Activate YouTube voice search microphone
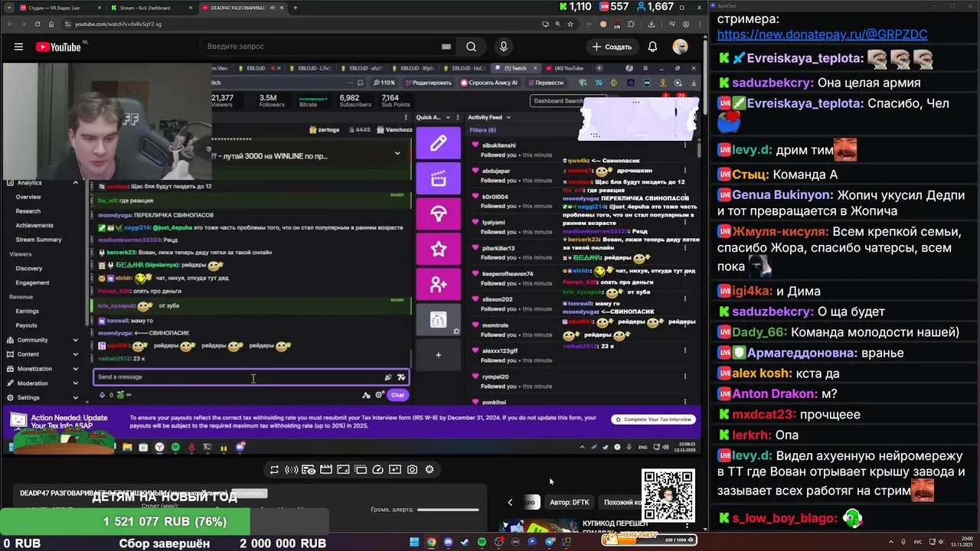The width and height of the screenshot is (980, 551). 503,47
